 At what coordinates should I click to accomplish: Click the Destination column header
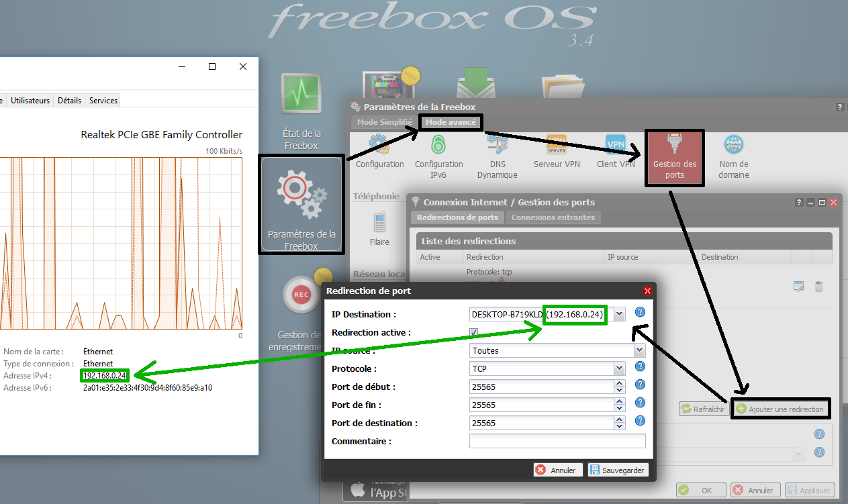(x=745, y=257)
